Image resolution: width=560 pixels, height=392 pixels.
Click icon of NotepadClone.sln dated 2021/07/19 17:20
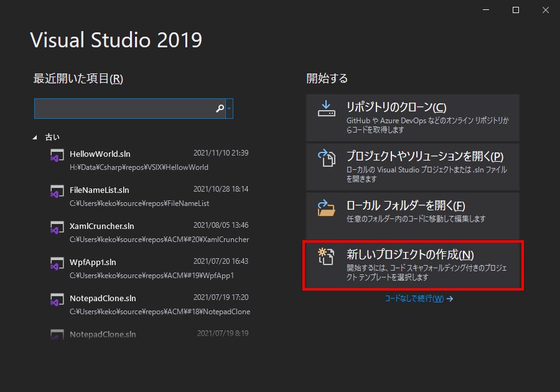click(57, 300)
